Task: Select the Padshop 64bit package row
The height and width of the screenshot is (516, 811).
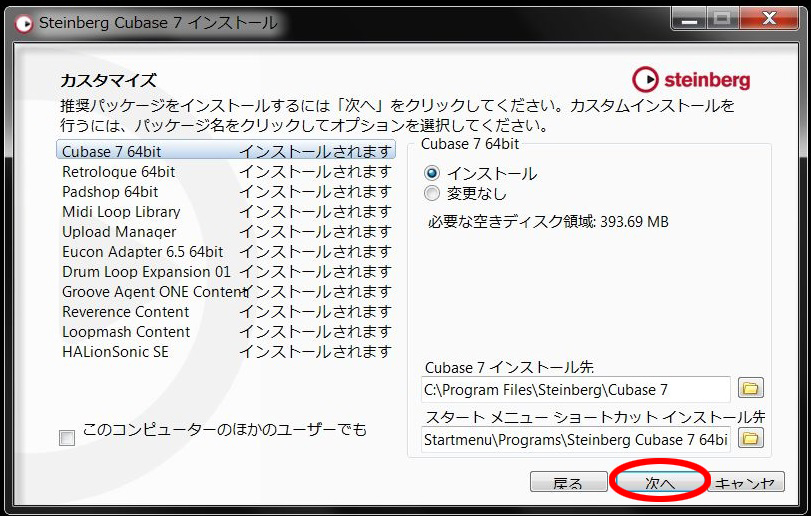Action: [x=226, y=191]
